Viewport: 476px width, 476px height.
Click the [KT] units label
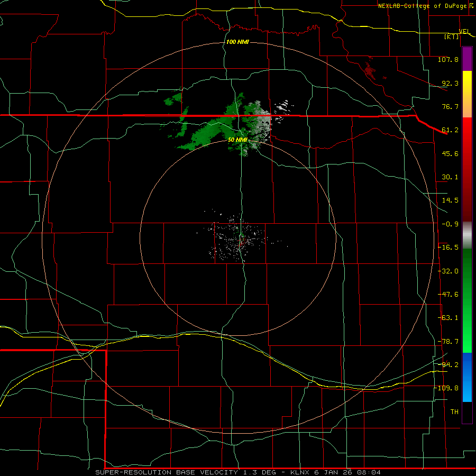point(452,36)
